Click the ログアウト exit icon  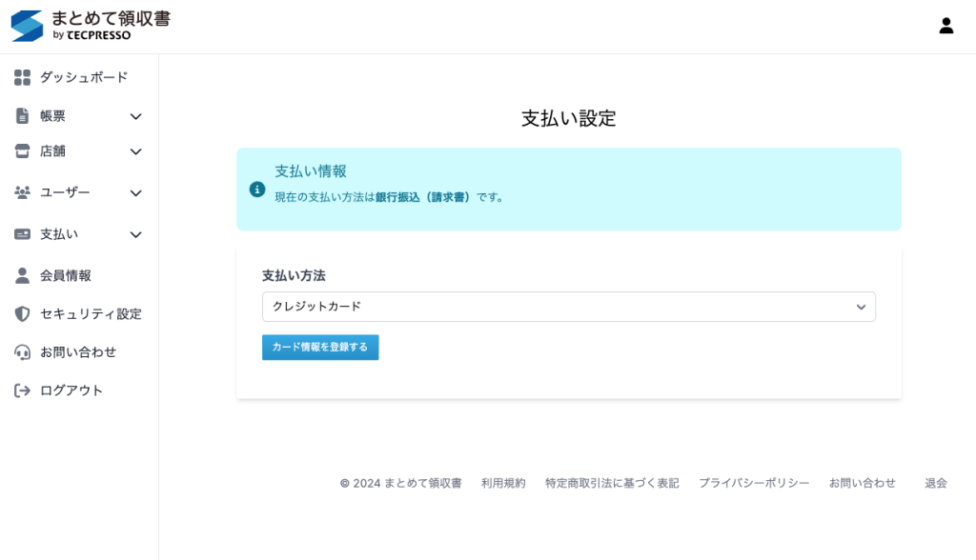[22, 390]
